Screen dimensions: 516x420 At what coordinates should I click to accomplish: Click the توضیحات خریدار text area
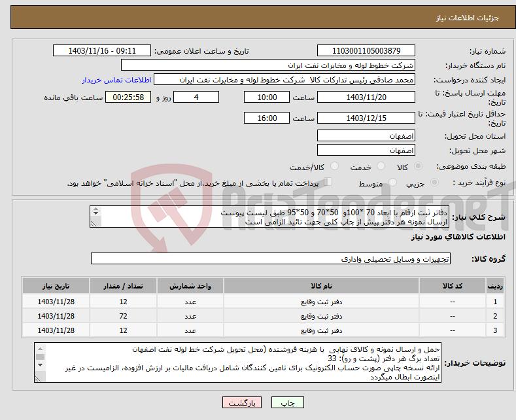coord(237,362)
